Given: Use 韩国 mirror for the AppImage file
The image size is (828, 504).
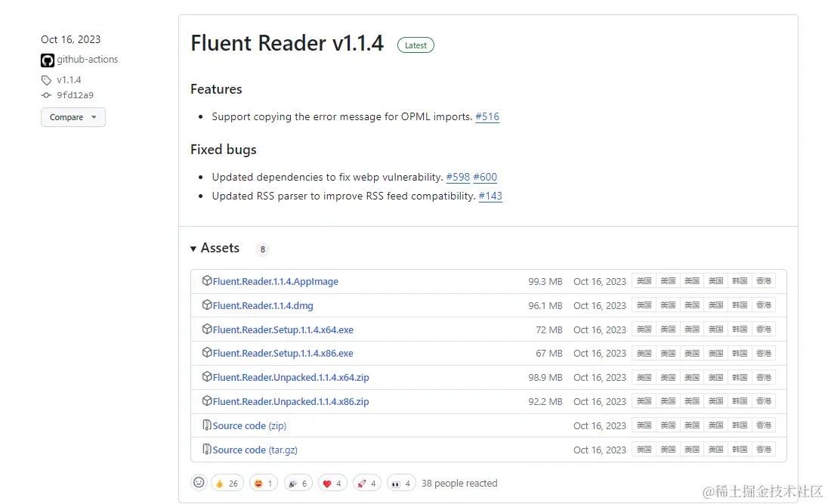Looking at the screenshot, I should coord(740,281).
